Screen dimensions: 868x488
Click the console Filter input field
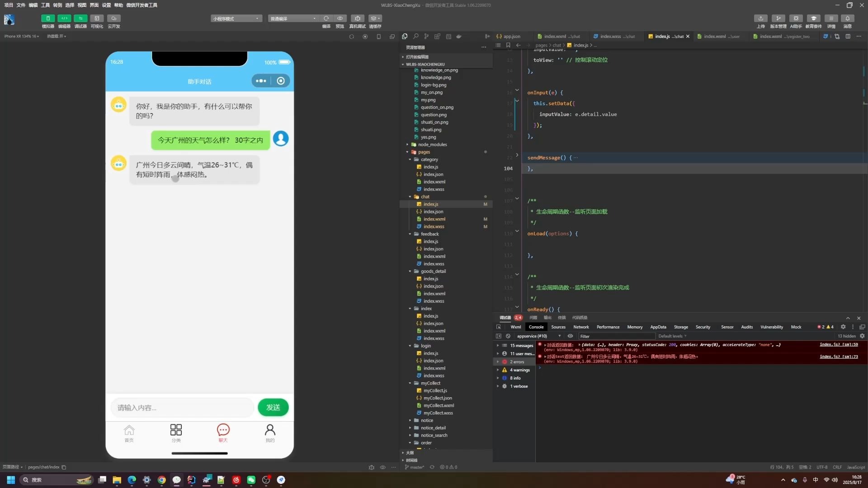[617, 336]
